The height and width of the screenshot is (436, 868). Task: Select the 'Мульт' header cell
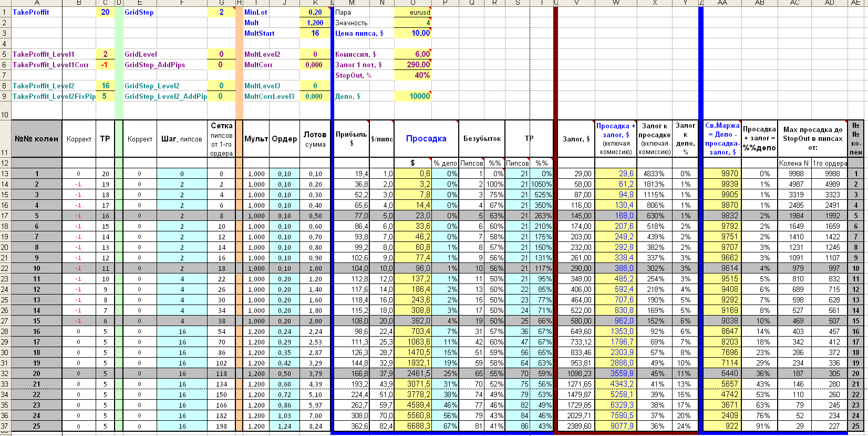256,139
